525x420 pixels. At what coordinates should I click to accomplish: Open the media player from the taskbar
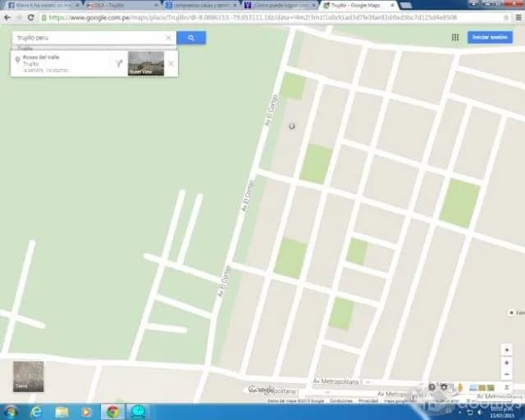coord(86,412)
